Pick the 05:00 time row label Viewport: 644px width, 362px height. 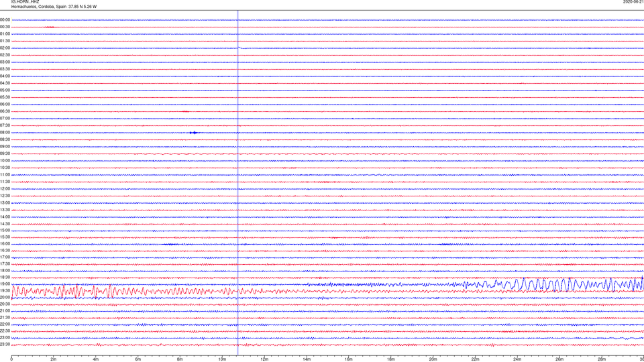[x=5, y=90]
